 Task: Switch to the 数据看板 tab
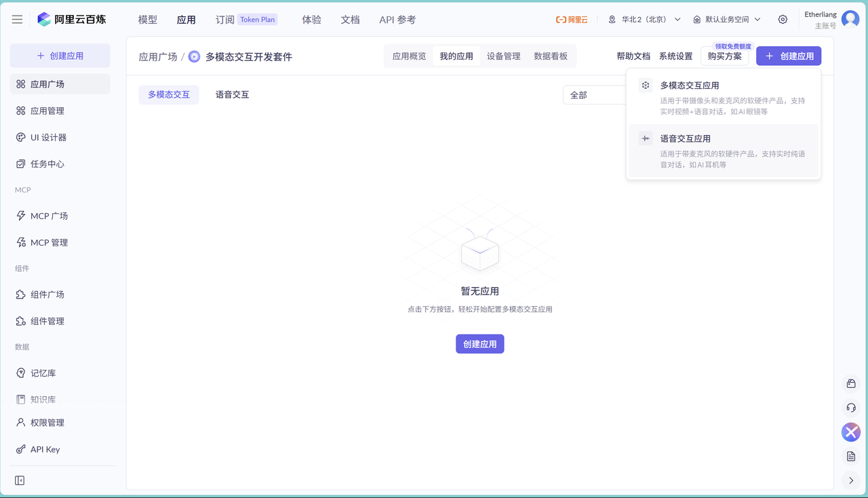coord(551,56)
